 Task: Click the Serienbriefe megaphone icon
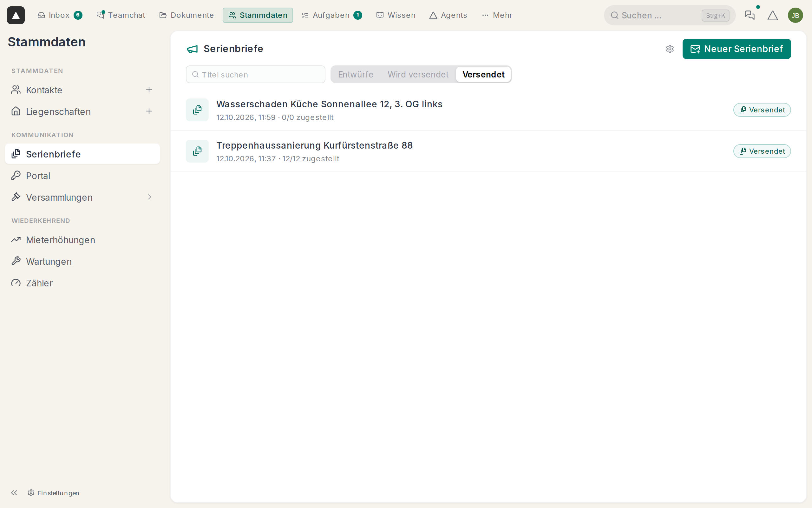(192, 49)
